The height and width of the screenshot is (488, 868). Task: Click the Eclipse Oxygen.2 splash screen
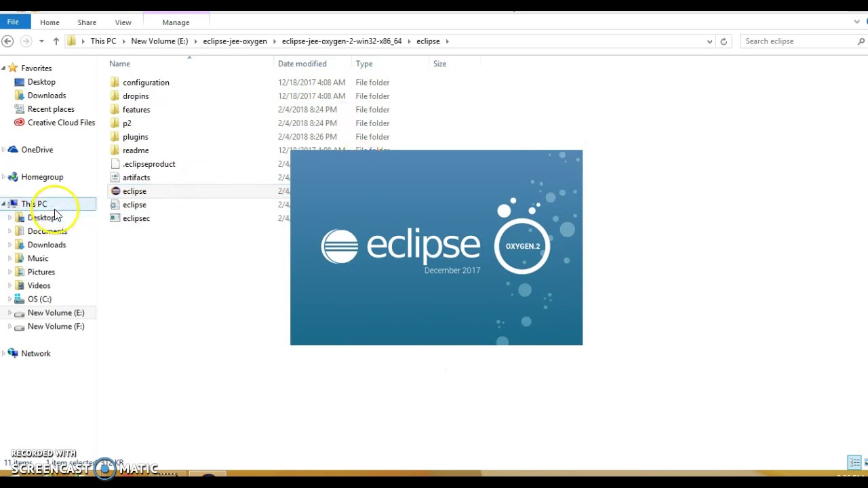(x=436, y=247)
